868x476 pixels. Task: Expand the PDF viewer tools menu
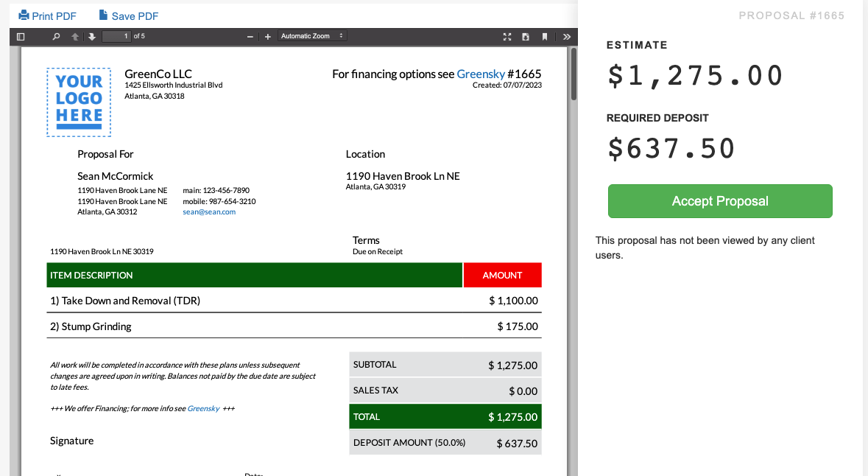[x=566, y=36]
